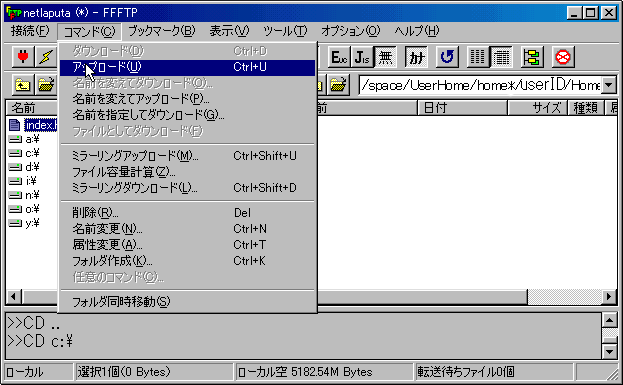Toggle the カナ half-width kana conversion button
This screenshot has width=623, height=385.
(x=416, y=57)
